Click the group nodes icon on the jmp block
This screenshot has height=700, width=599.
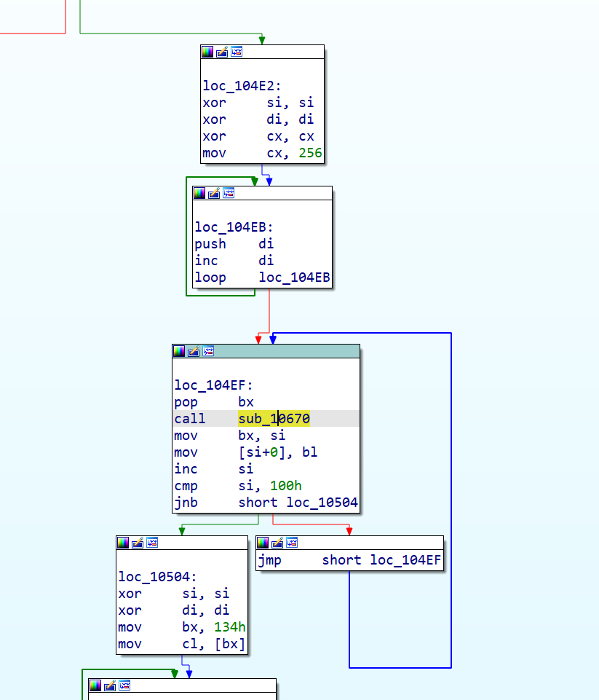click(x=293, y=543)
